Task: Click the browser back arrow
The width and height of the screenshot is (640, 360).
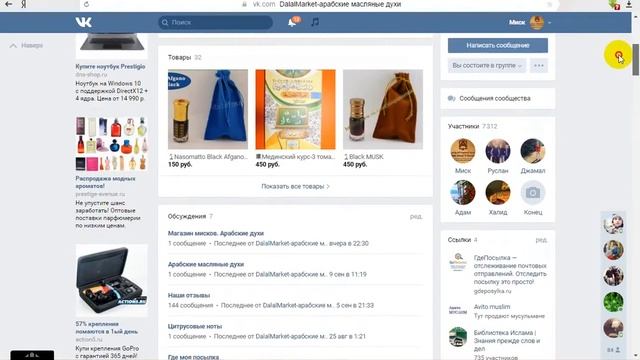Action: pos(8,4)
